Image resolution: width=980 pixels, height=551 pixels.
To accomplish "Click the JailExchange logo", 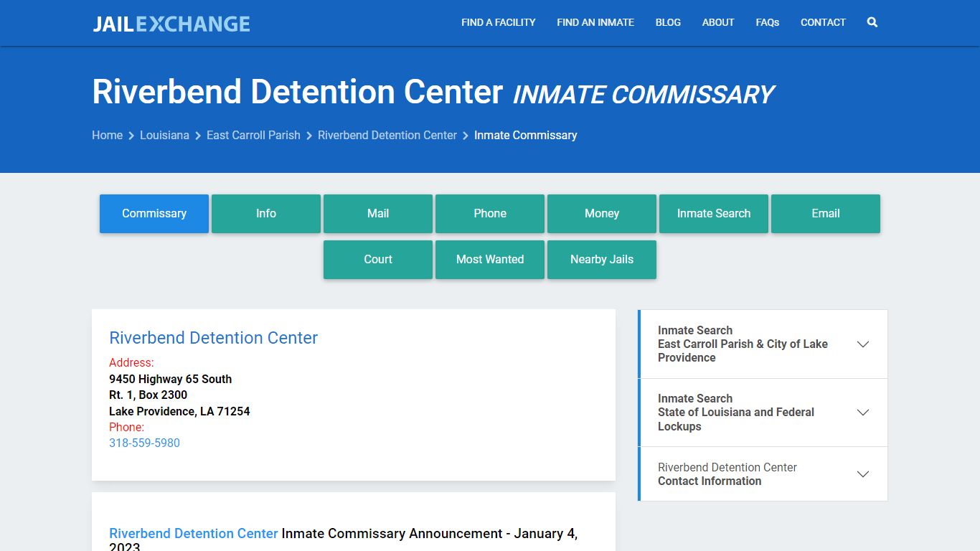I will click(x=171, y=24).
